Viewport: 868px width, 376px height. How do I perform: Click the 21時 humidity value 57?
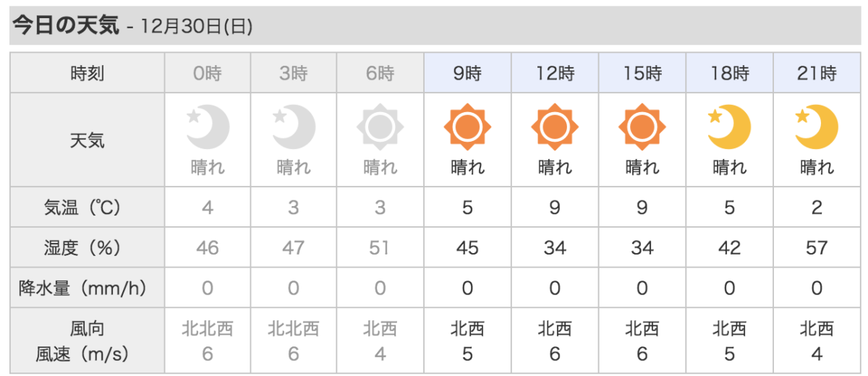click(x=817, y=248)
